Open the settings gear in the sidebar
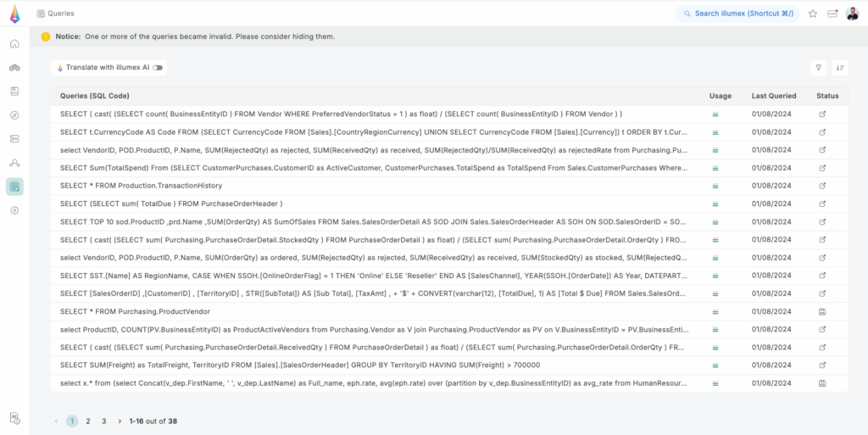 coord(14,210)
